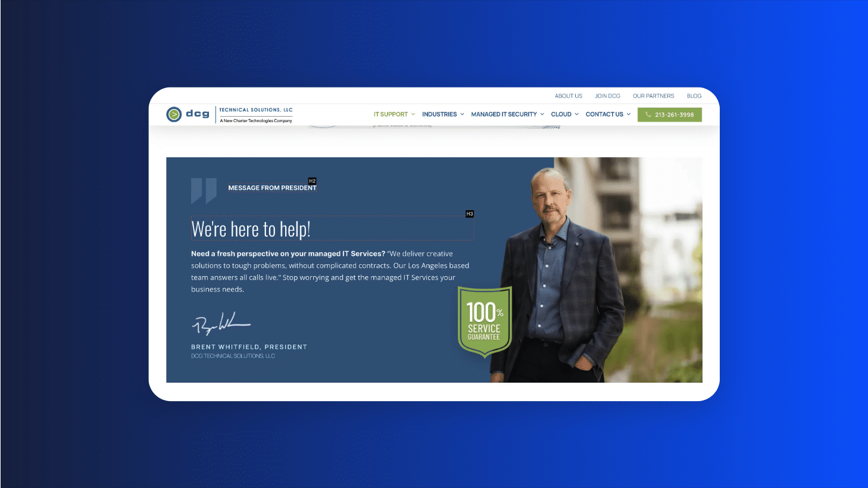Click the 100% Service Guarantee badge
Screen dimensions: 868x488
[x=485, y=321]
